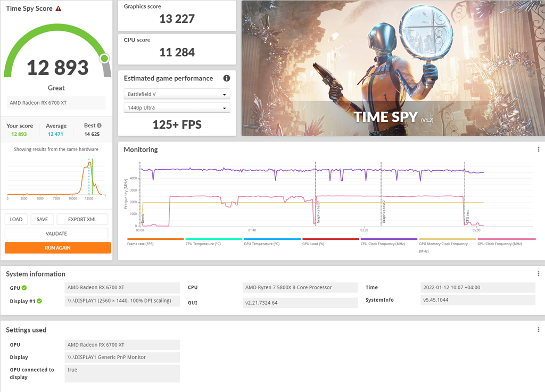Open the Battlefield V game dropdown
The height and width of the screenshot is (392, 545).
tap(177, 94)
